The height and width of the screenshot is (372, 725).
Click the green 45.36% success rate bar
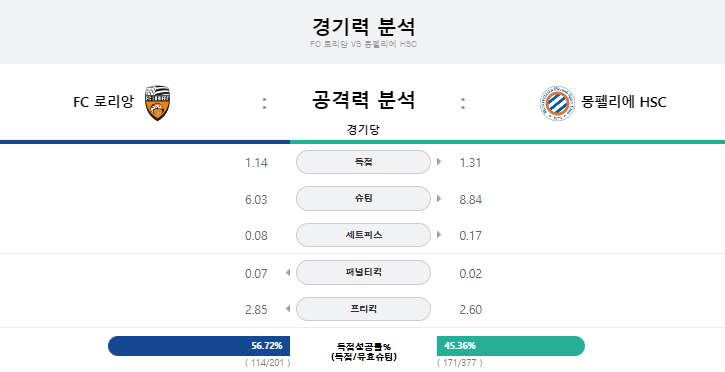point(511,346)
